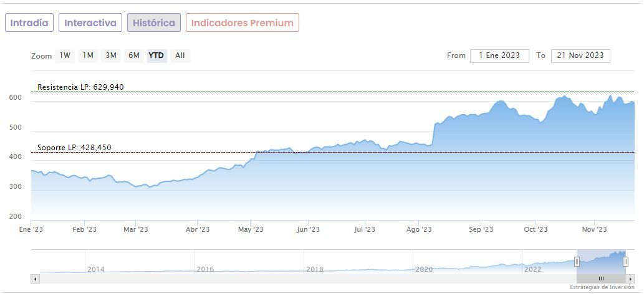Zoom chart to 6M

[134, 55]
